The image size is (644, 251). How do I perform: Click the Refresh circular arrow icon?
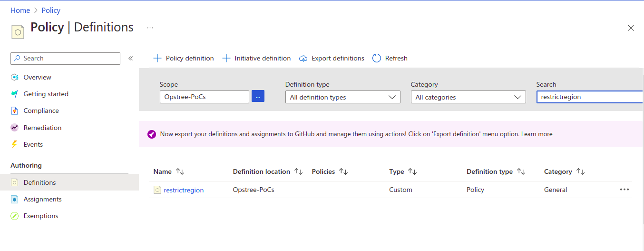click(x=377, y=58)
